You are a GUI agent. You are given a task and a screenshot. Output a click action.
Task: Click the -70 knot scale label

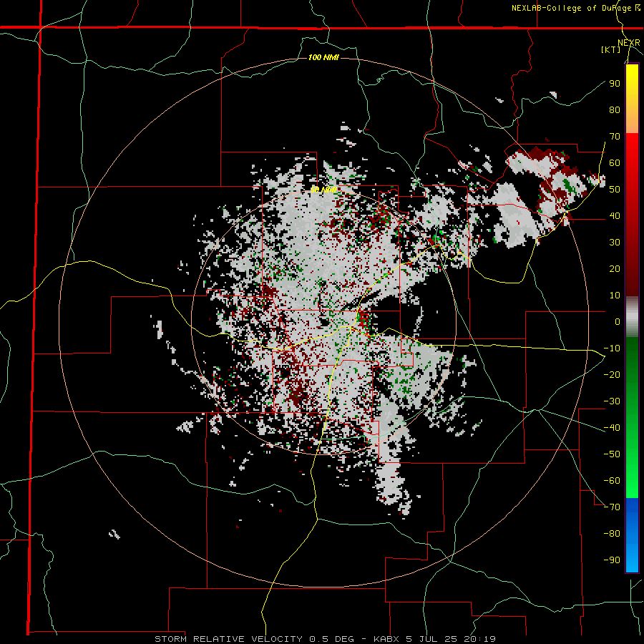tap(612, 507)
